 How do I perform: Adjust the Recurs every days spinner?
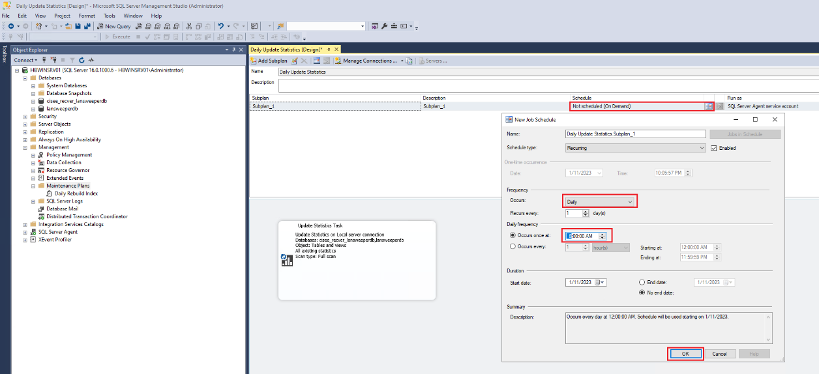[x=585, y=213]
